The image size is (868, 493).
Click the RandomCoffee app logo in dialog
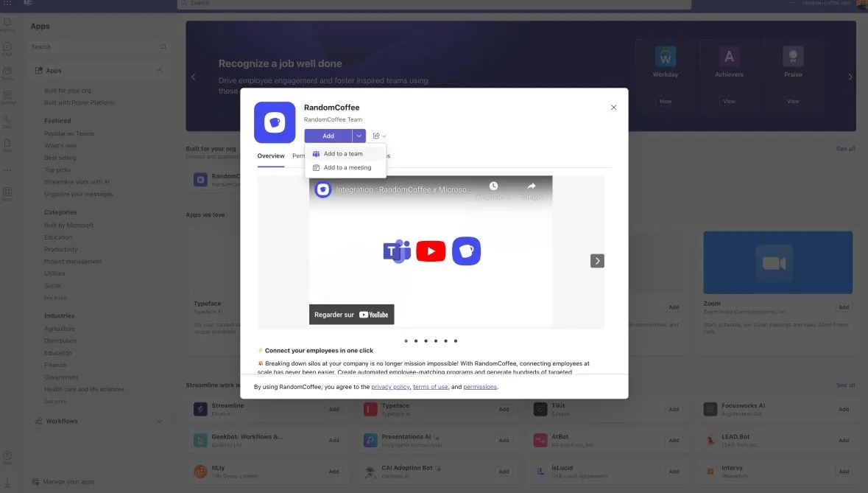point(275,122)
